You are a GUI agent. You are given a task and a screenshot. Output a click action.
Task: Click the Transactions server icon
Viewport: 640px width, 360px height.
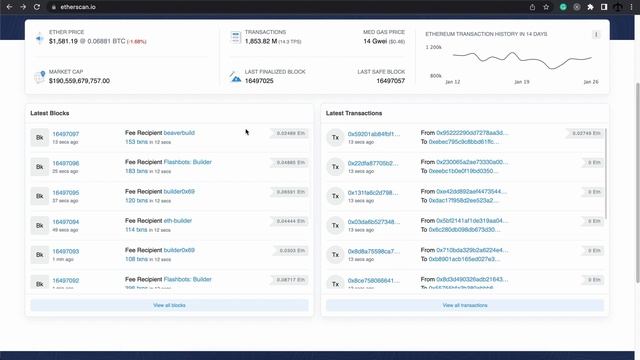point(236,37)
